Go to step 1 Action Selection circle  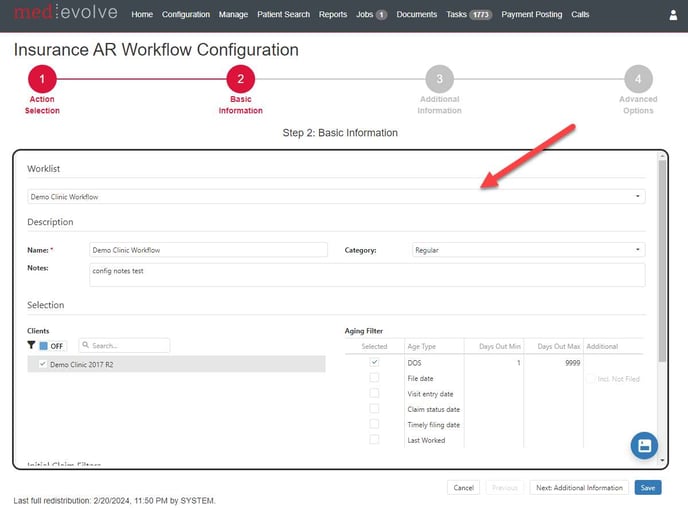(42, 80)
